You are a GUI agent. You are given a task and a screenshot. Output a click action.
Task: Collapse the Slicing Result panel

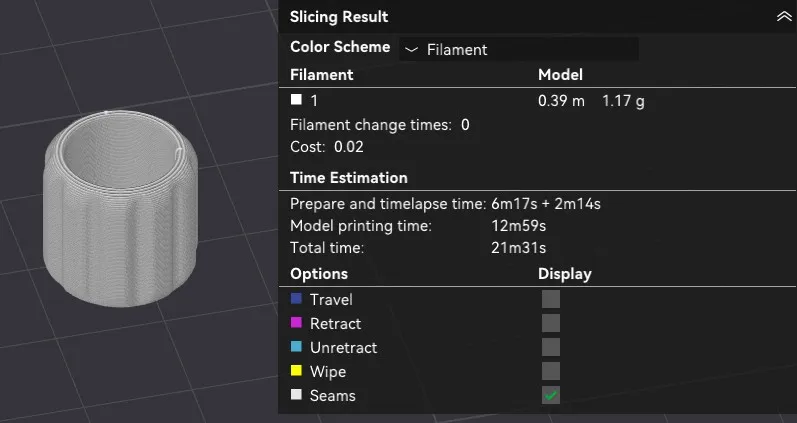tap(783, 17)
